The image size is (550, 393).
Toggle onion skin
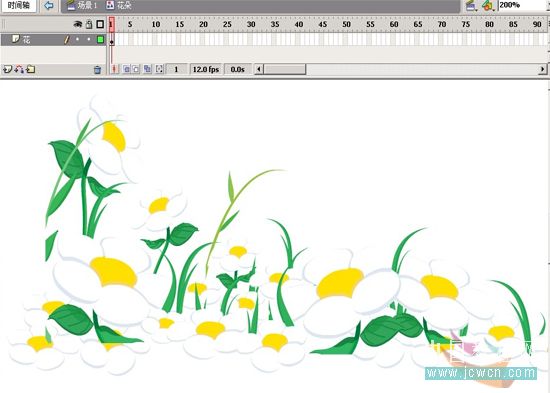[127, 69]
